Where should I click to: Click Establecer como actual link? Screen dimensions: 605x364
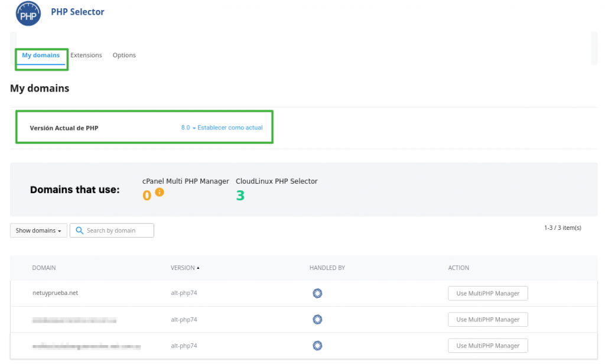[230, 128]
